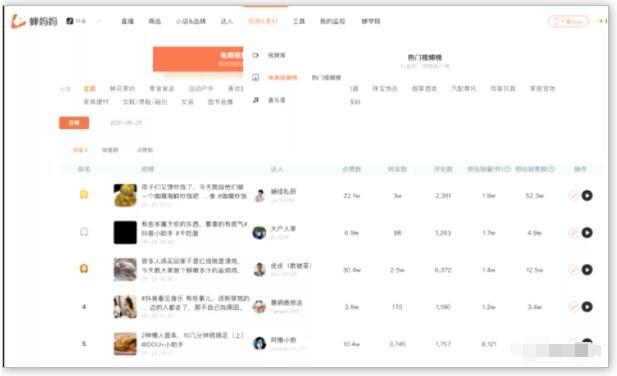Open the rank 5 food video thumbnail
This screenshot has width=617, height=376.
click(x=125, y=344)
